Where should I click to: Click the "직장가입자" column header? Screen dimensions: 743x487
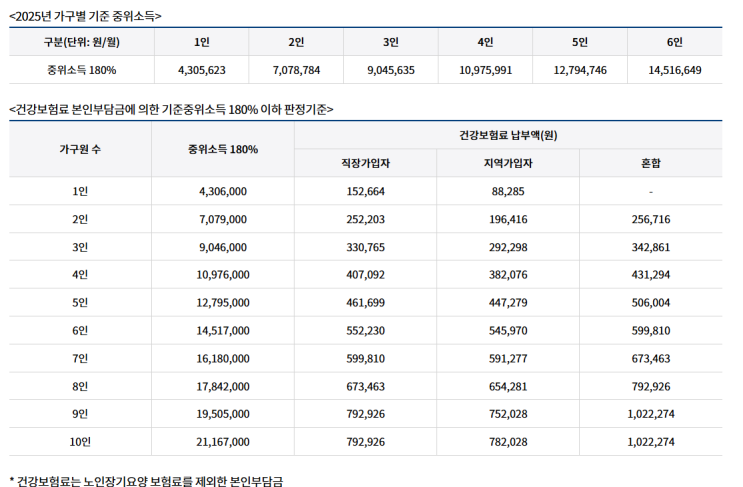tap(365, 163)
